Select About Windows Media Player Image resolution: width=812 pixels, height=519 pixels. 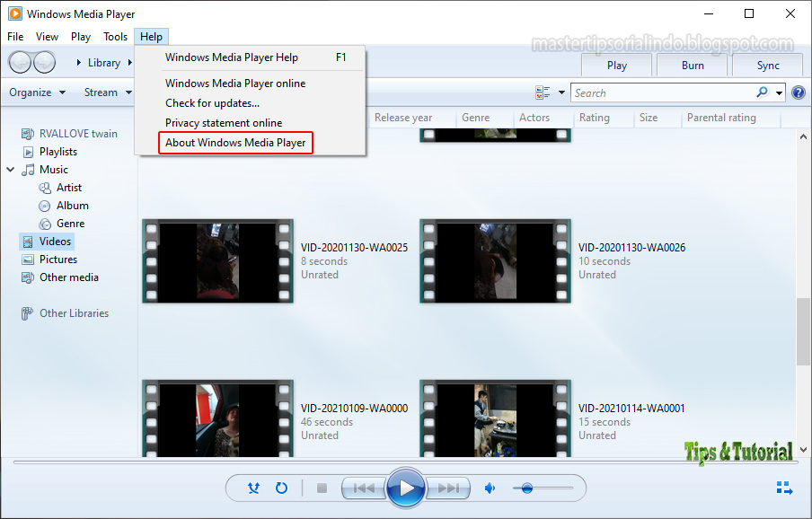pos(250,142)
